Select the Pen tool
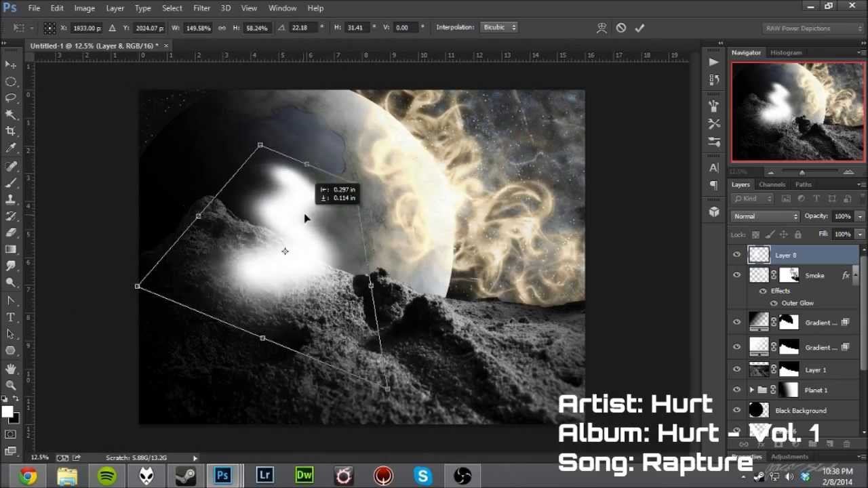 tap(11, 300)
